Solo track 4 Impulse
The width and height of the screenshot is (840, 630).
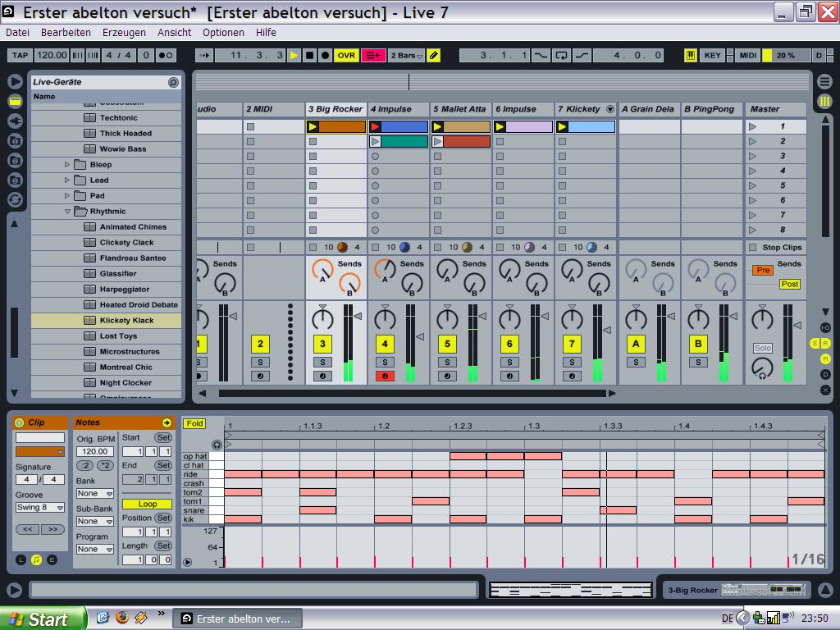tap(385, 362)
